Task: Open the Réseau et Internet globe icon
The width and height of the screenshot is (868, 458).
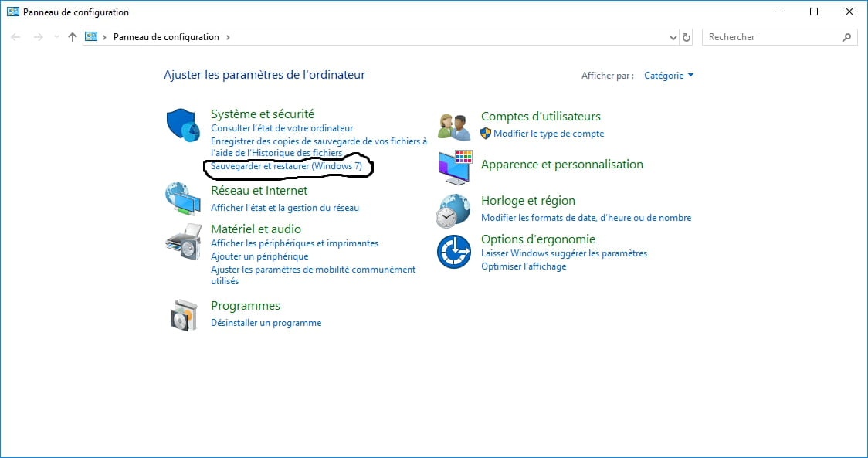Action: pos(183,198)
